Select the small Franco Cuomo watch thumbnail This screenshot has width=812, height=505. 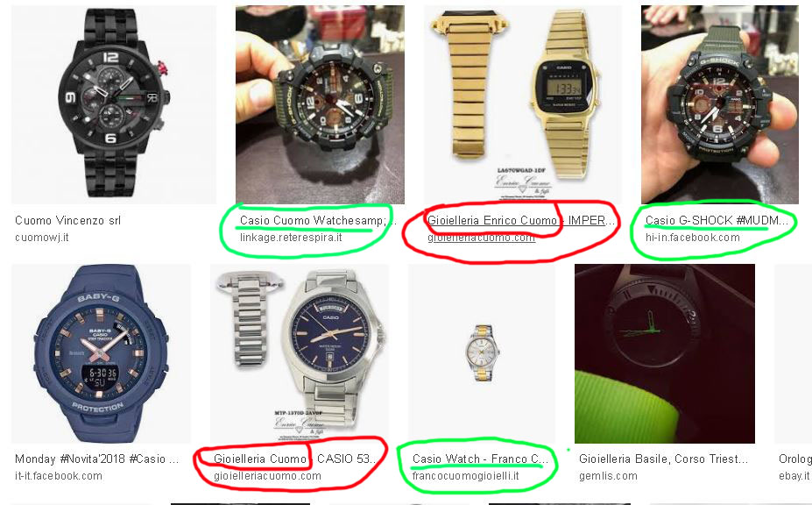(482, 353)
